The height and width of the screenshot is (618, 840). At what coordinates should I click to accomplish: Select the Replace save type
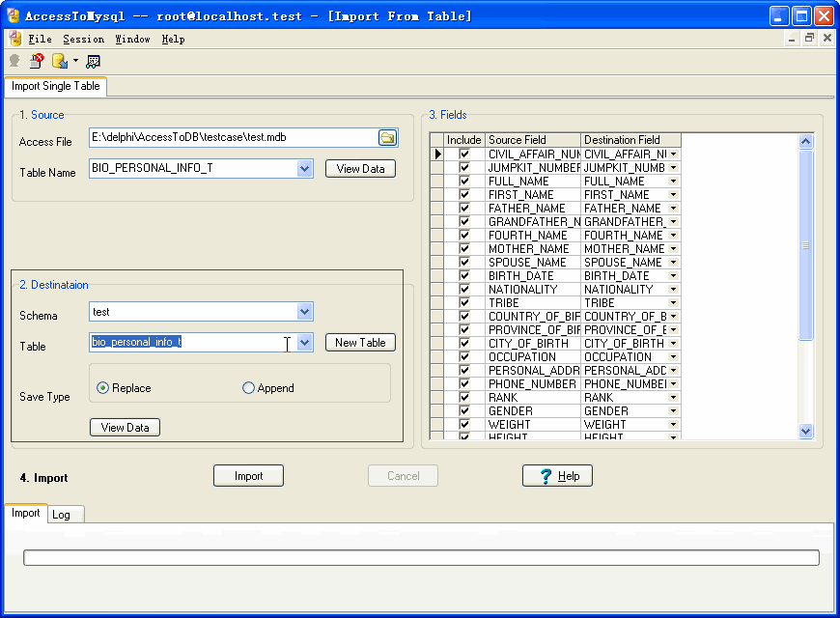click(124, 388)
